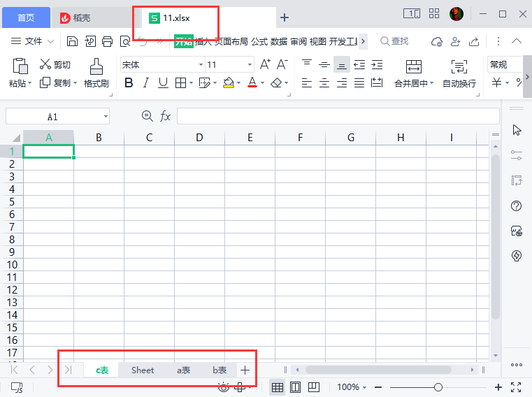Add a new worksheet with plus button
The image size is (532, 397).
tap(245, 370)
